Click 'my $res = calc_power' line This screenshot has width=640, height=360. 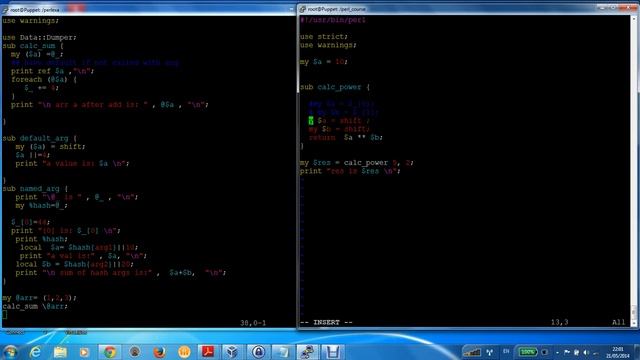[x=357, y=162]
